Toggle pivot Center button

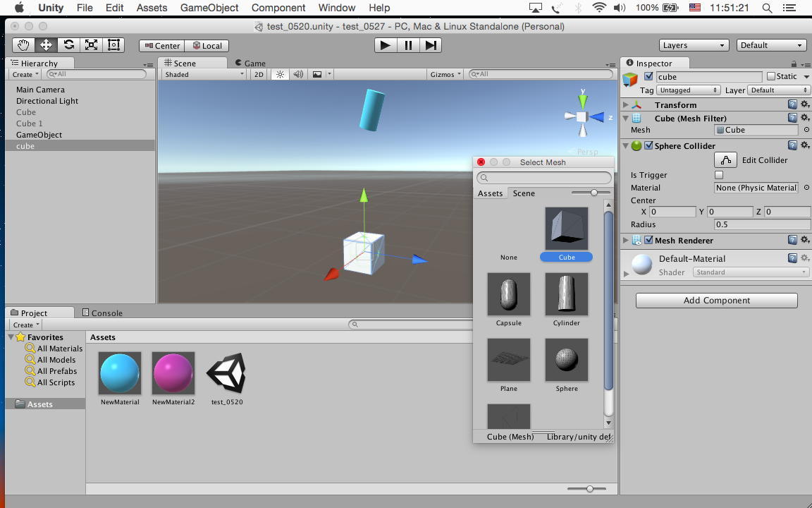(162, 46)
